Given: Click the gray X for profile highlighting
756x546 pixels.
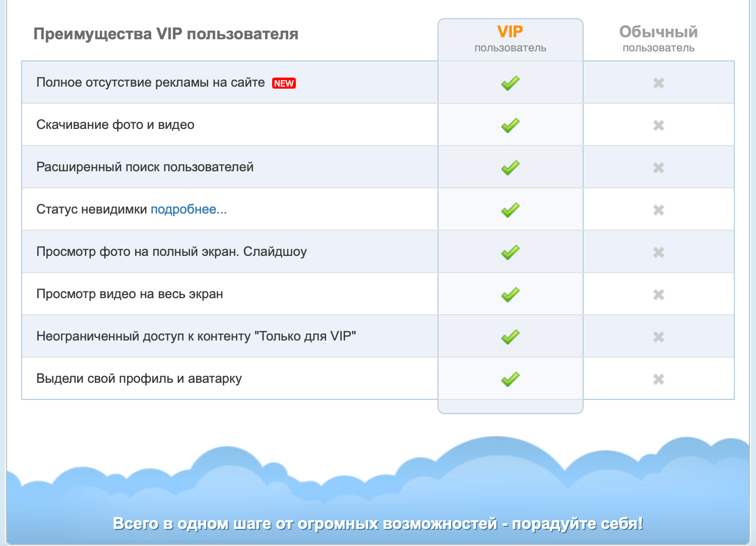Looking at the screenshot, I should (x=658, y=379).
